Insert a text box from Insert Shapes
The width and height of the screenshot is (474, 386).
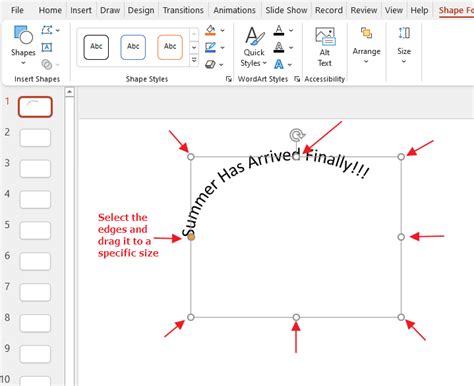[47, 47]
